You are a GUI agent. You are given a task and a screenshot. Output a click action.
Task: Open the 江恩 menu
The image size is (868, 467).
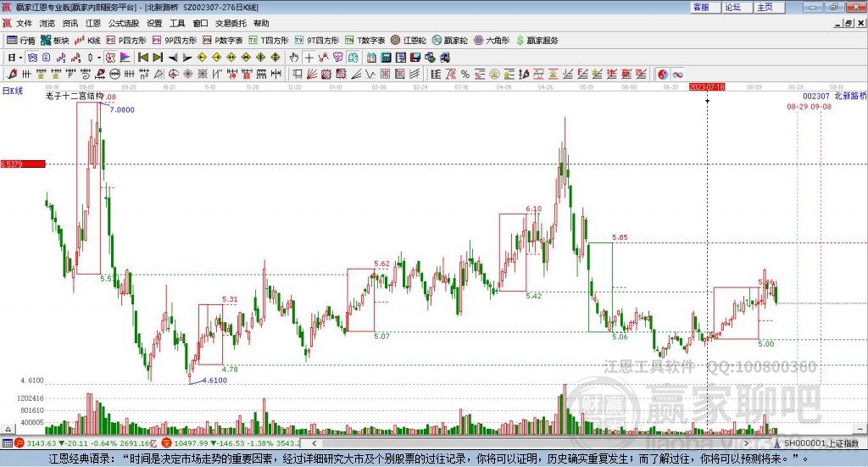pyautogui.click(x=93, y=23)
